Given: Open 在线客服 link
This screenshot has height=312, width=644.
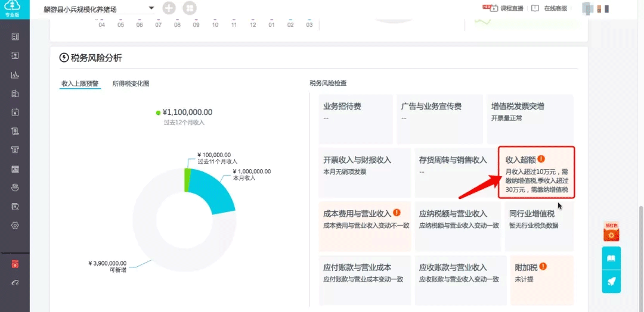Looking at the screenshot, I should (556, 8).
